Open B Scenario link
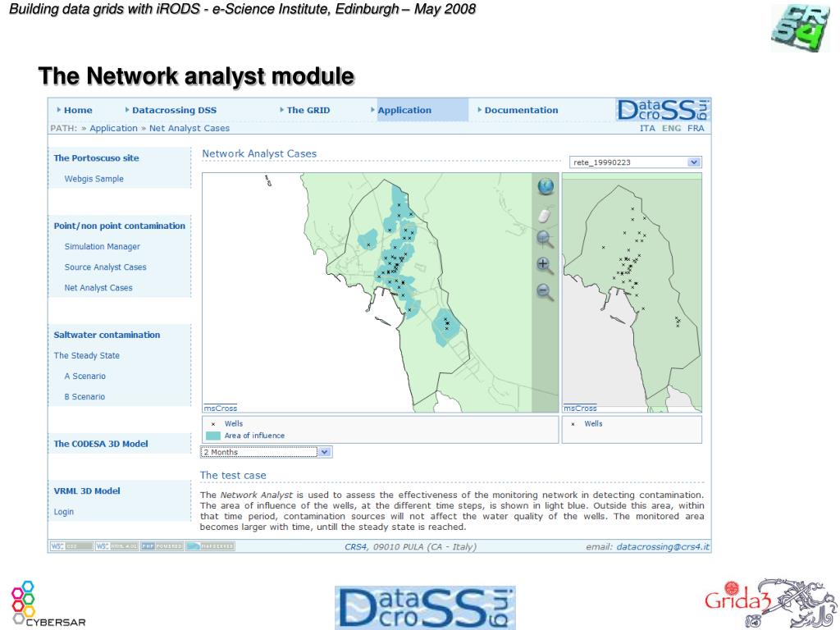 coord(84,396)
